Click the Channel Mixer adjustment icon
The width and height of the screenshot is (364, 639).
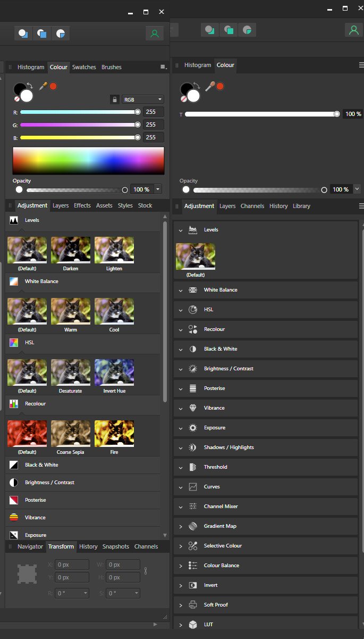[x=193, y=507]
